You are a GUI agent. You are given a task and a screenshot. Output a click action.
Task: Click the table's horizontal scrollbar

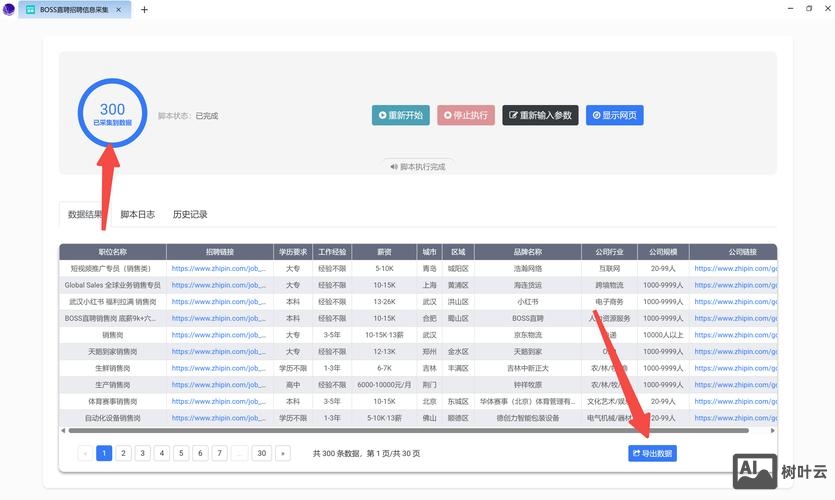(x=400, y=431)
